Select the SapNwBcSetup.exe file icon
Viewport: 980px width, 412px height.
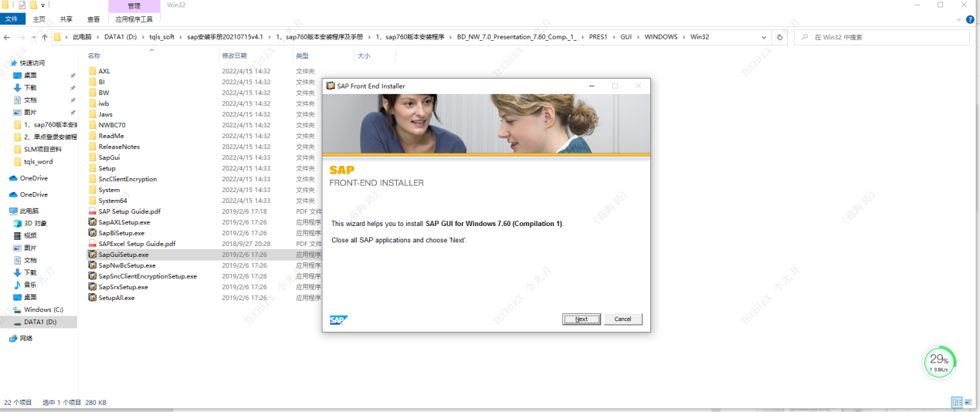pos(93,265)
